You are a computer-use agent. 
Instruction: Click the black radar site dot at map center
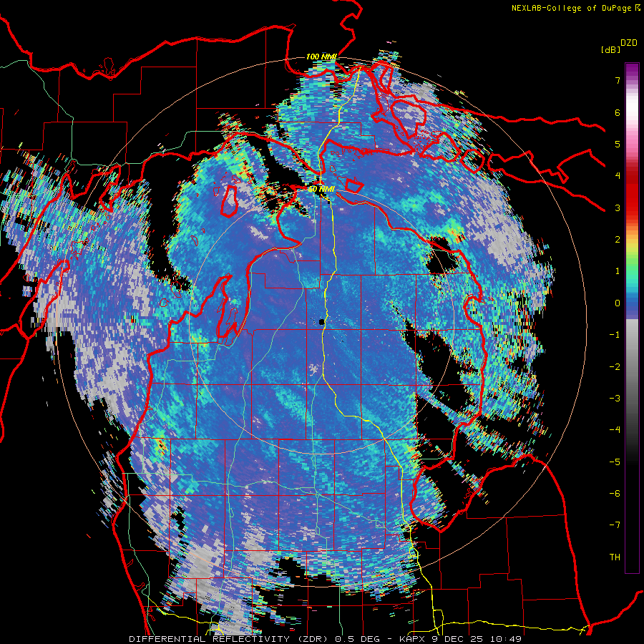(x=322, y=323)
